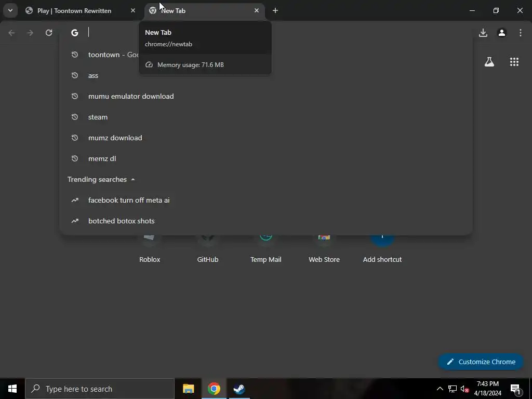Open the Web Store shortcut
The width and height of the screenshot is (532, 399).
tap(324, 249)
